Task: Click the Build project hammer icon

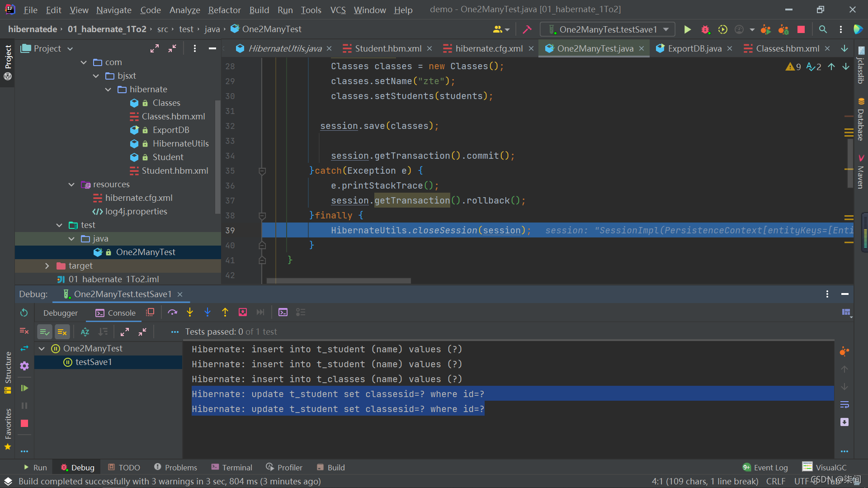Action: coord(527,29)
